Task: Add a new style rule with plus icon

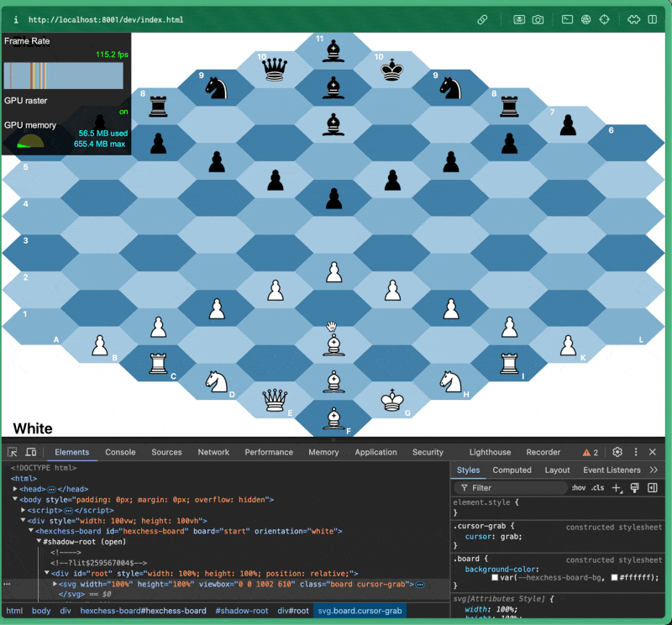Action: tap(617, 488)
